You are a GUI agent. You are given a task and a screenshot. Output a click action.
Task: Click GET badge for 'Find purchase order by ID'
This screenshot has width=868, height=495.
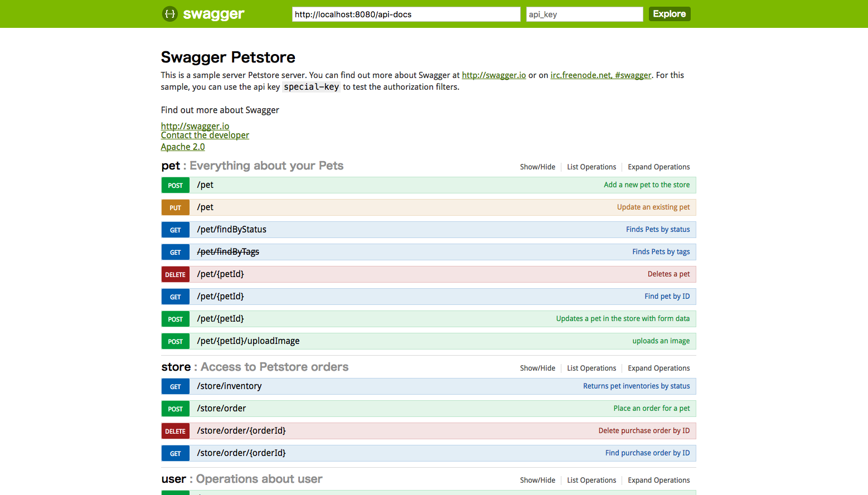click(x=176, y=453)
